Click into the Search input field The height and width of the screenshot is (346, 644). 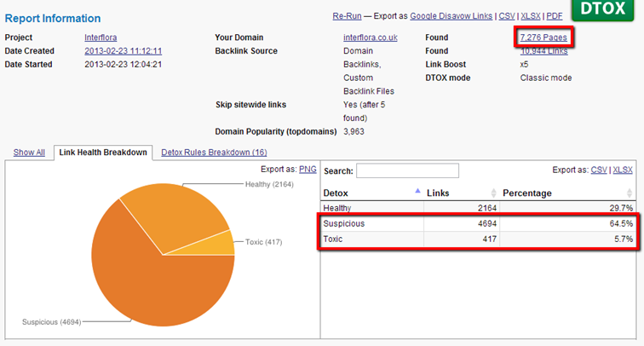[407, 170]
